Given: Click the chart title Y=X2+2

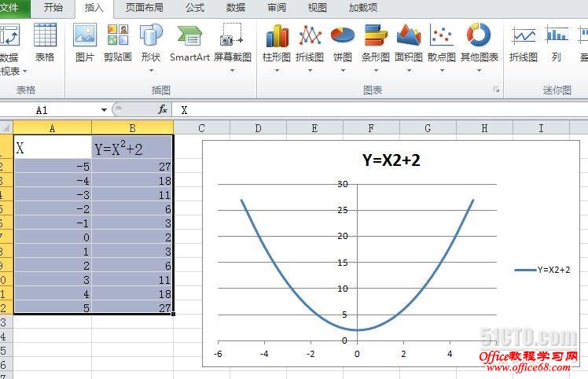Looking at the screenshot, I should (x=391, y=160).
